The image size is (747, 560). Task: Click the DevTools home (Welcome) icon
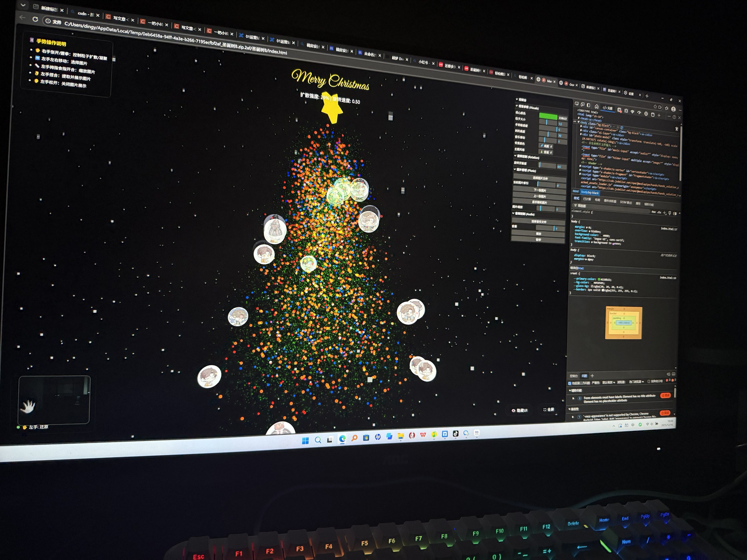coord(597,107)
